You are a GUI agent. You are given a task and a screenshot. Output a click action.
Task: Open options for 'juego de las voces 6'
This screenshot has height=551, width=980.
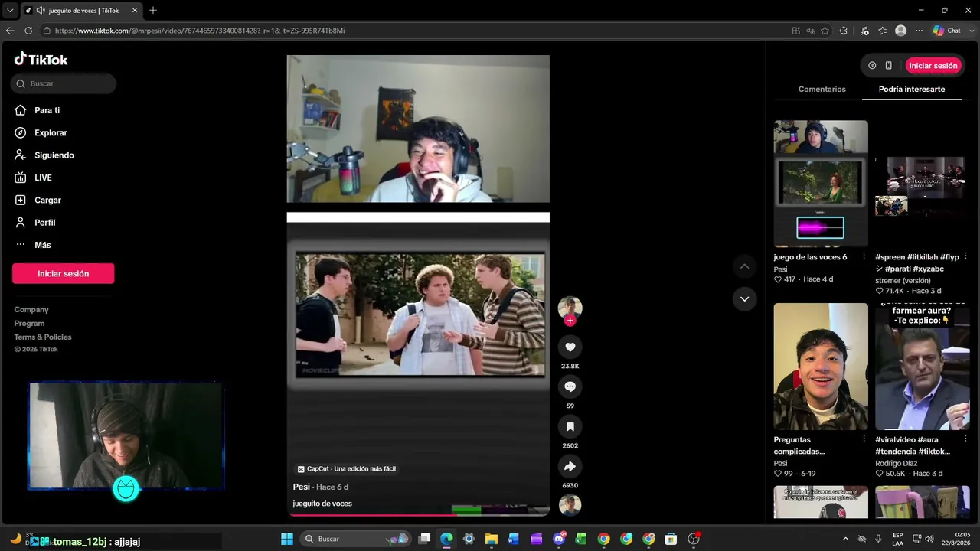864,256
